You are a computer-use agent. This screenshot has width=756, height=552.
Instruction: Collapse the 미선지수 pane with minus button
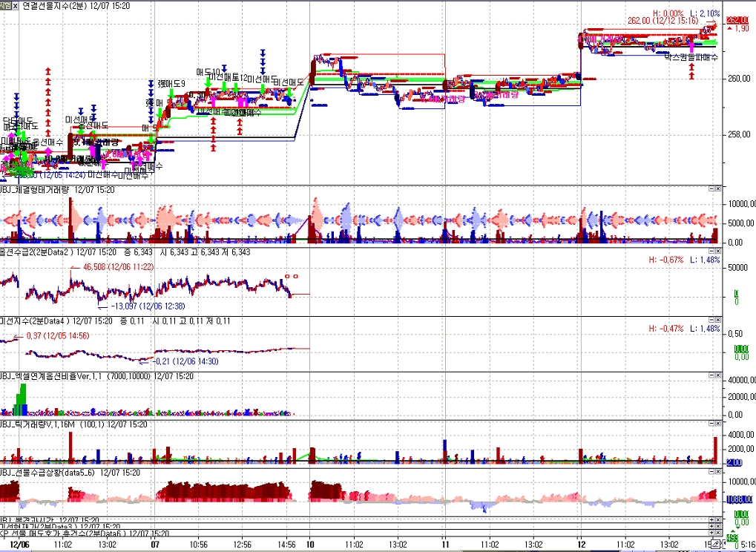(710, 321)
